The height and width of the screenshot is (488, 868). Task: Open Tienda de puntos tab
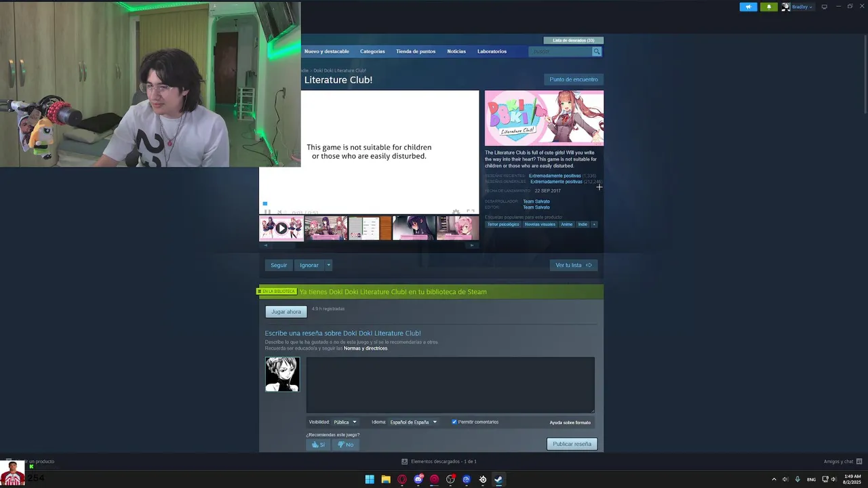pos(416,52)
